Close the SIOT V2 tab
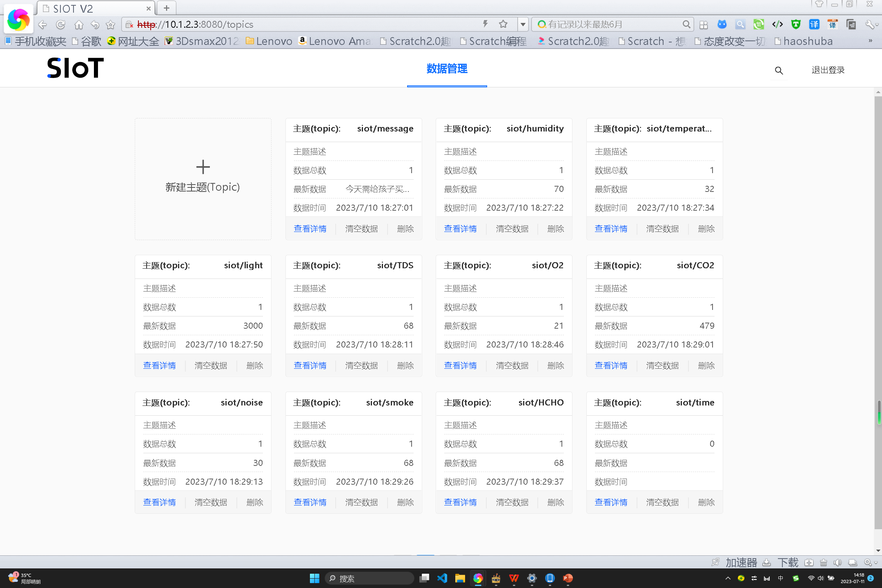The width and height of the screenshot is (882, 588). (148, 9)
